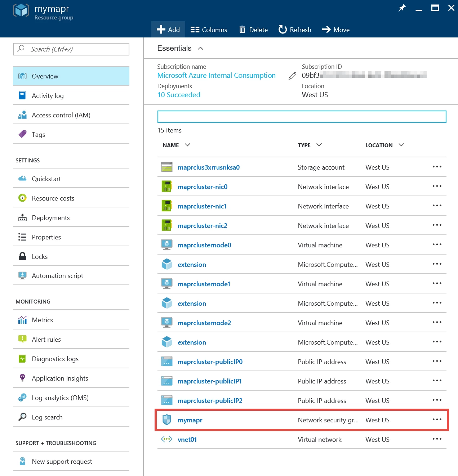The image size is (458, 476).
Task: Click the maprclus3xrrusnksa0 storage icon
Action: point(166,167)
